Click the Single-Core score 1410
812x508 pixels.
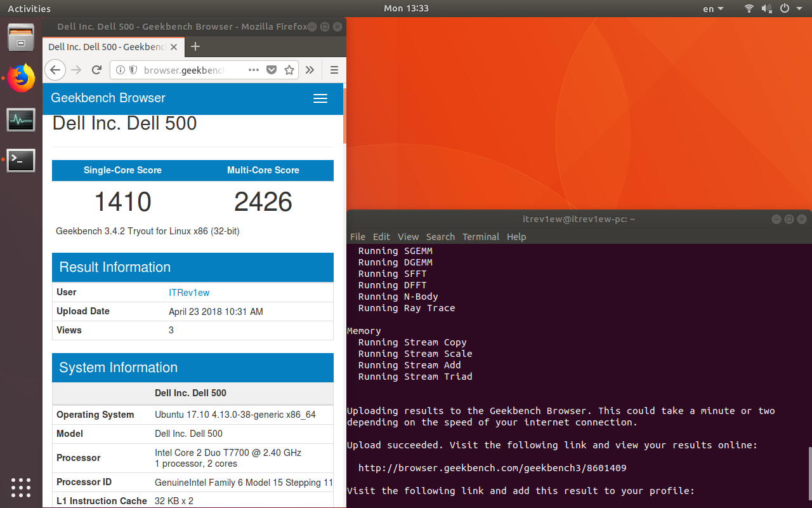pos(122,202)
